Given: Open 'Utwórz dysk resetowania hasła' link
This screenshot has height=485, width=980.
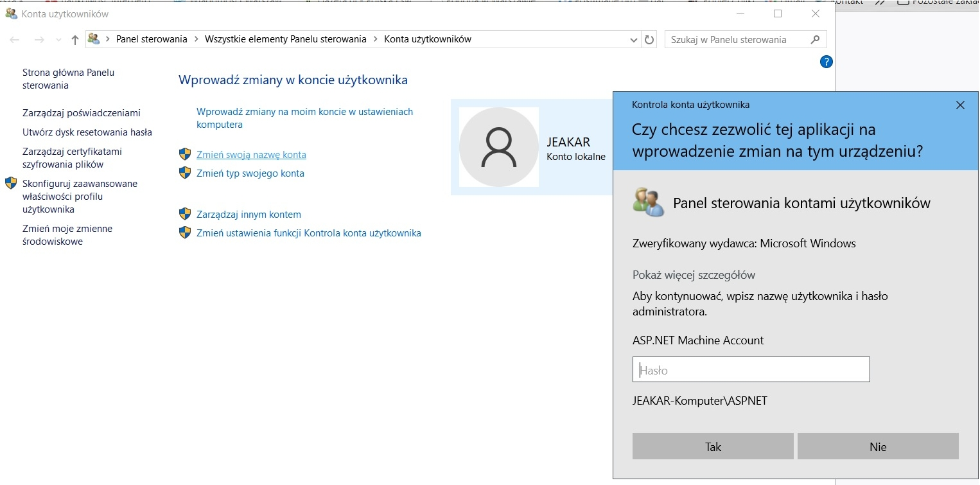Looking at the screenshot, I should [x=87, y=132].
